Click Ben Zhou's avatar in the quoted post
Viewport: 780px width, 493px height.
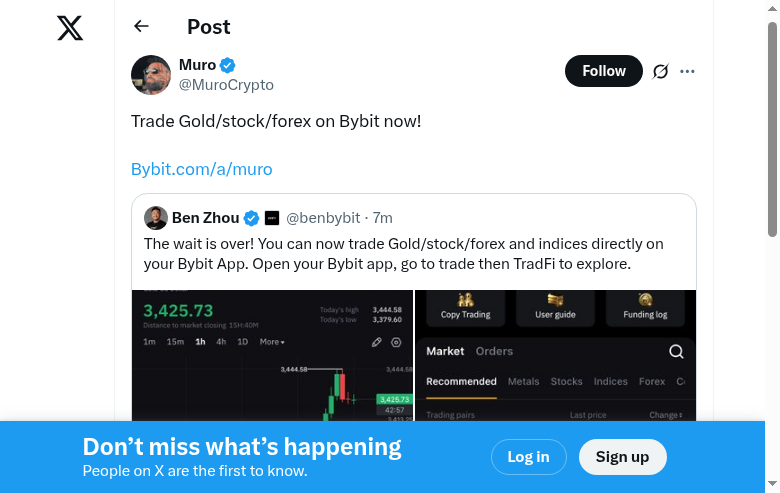pyautogui.click(x=156, y=218)
